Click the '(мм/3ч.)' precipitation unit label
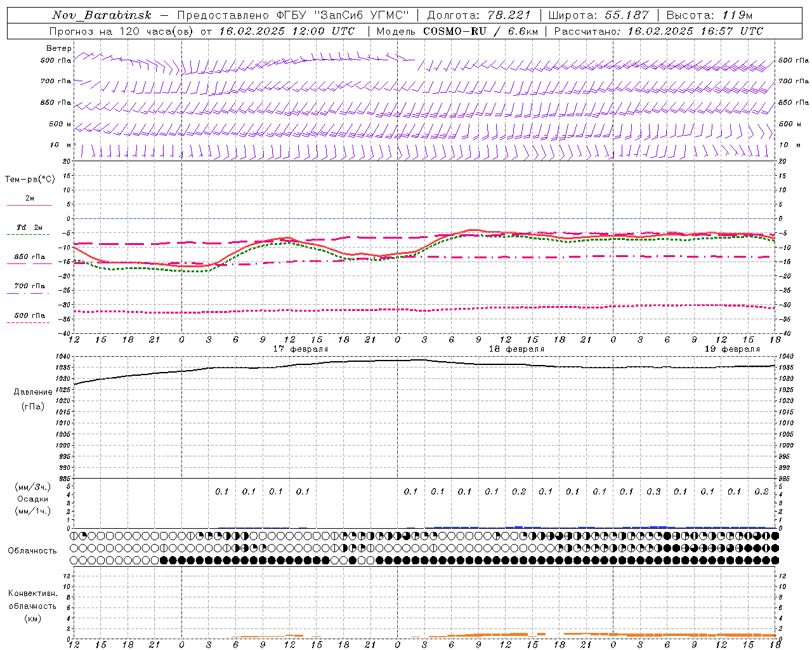The height and width of the screenshot is (650, 812). point(33,487)
